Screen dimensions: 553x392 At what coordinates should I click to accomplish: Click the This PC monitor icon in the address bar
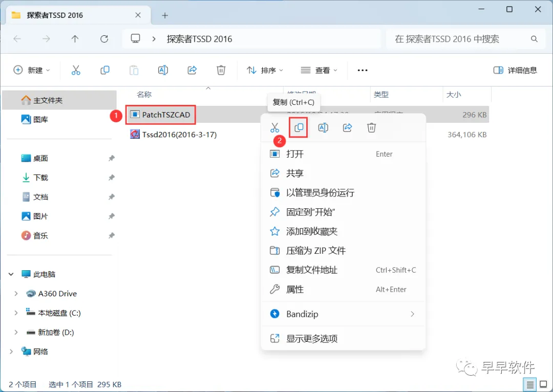click(x=135, y=38)
